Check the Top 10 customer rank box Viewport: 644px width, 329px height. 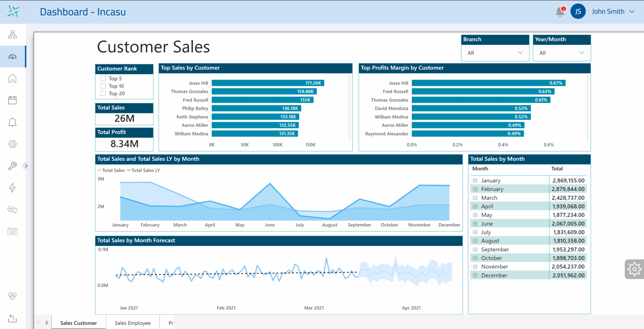tap(103, 86)
